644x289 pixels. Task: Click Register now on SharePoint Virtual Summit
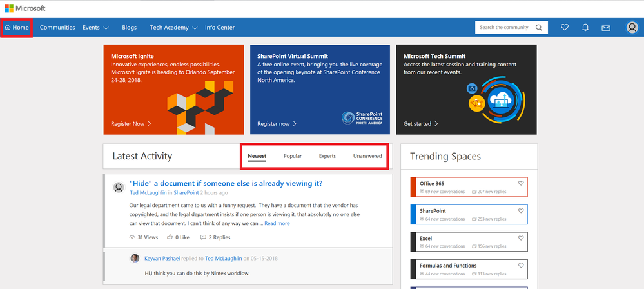coord(277,123)
